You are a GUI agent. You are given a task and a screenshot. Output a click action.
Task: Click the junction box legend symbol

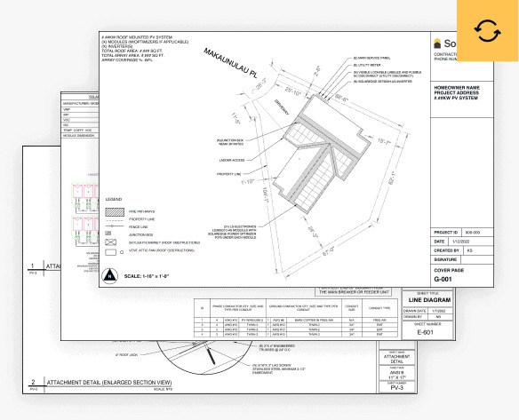(108, 234)
